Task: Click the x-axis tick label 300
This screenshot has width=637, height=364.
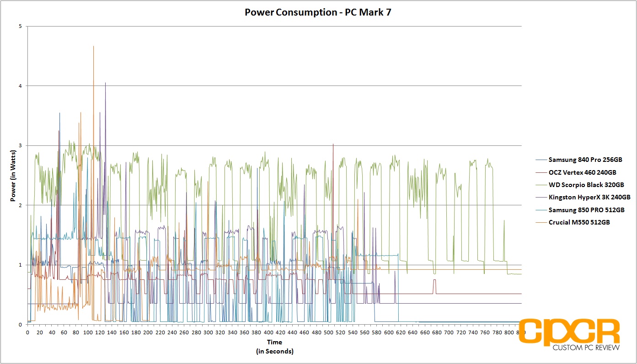Action: 208,332
